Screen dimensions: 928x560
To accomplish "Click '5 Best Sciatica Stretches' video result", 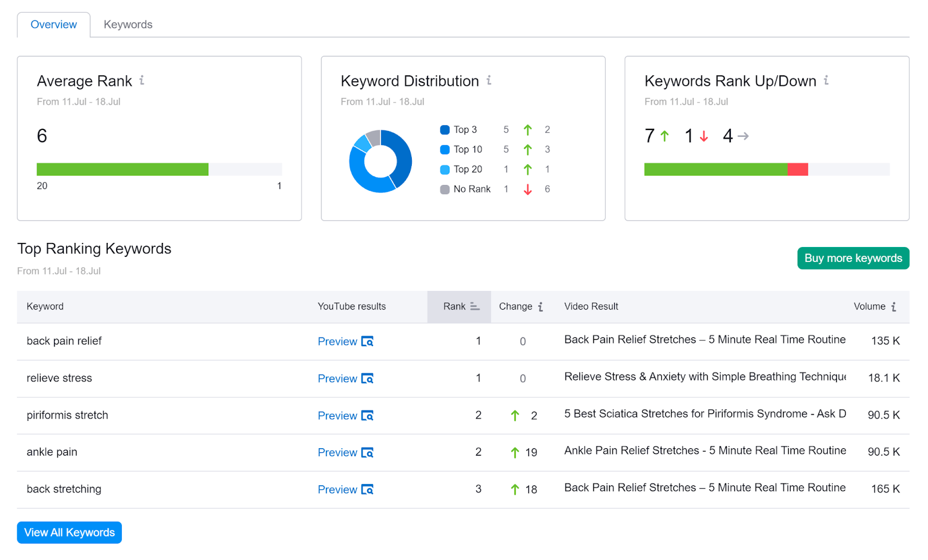I will 705,414.
